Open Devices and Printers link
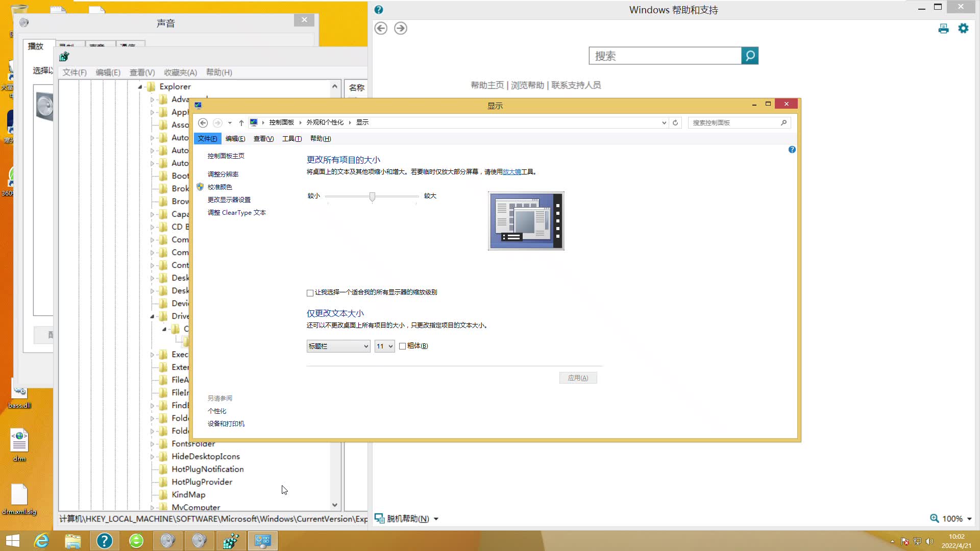Image resolution: width=980 pixels, height=551 pixels. (x=226, y=424)
